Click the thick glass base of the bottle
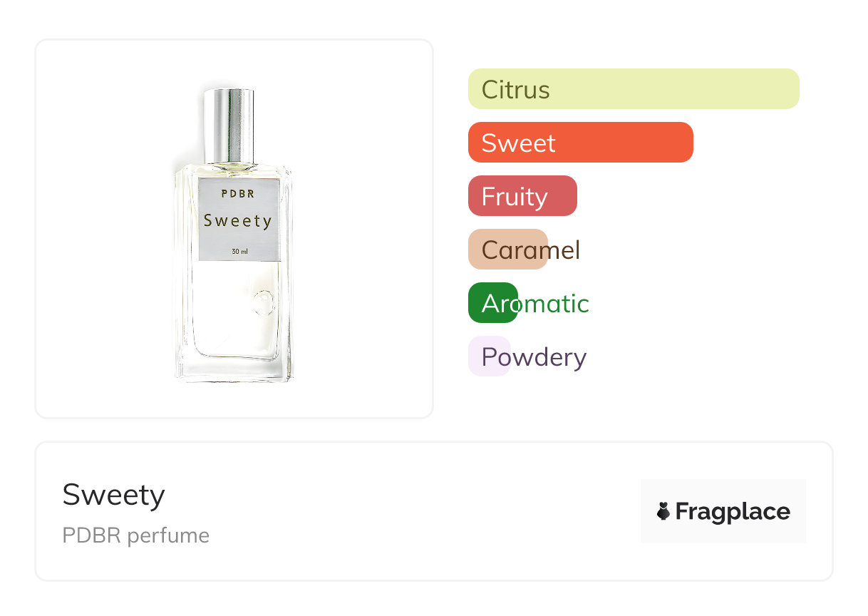 click(x=233, y=369)
